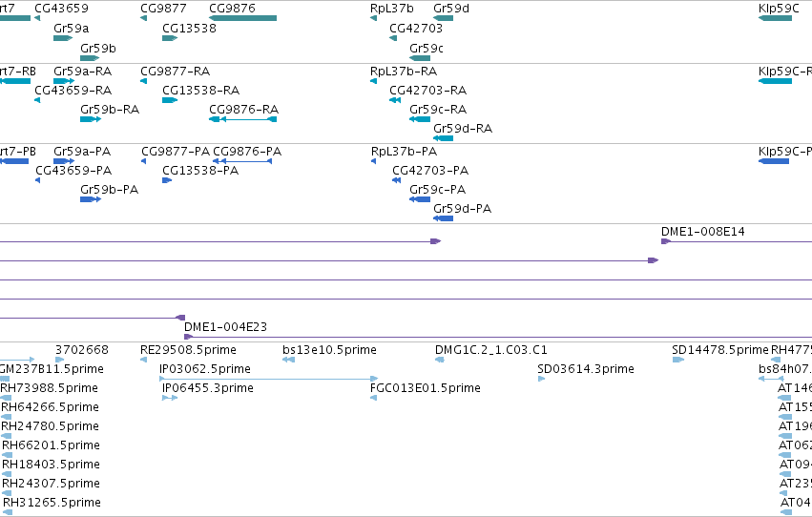Click the long IP03062.5prime alignment line
Viewport: 812px width, 517px height.
click(x=269, y=379)
